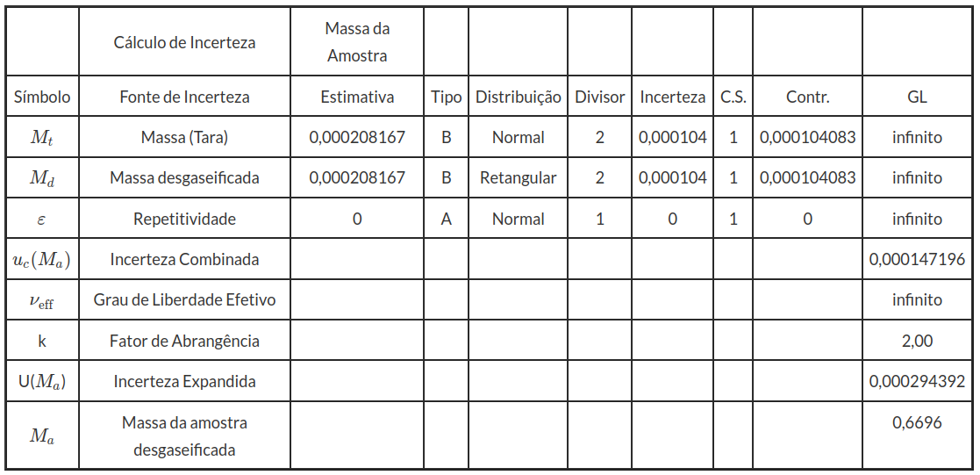Select the "Distribuição" column header
This screenshot has height=475, width=980.
(518, 97)
